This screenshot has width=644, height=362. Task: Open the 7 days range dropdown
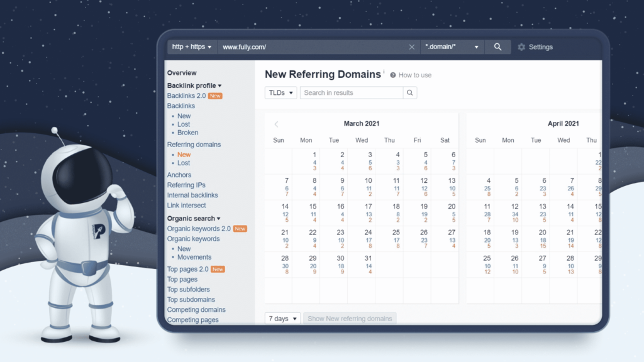click(282, 319)
